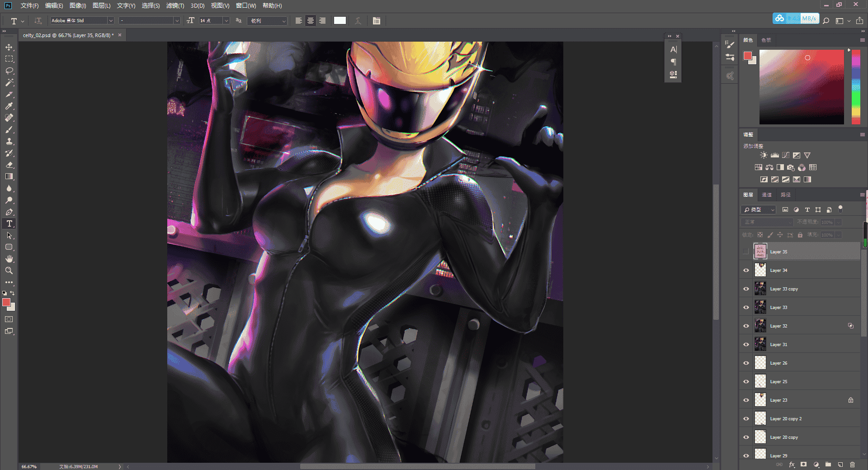This screenshot has height=470, width=868.
Task: Select the Move tool
Action: point(9,47)
